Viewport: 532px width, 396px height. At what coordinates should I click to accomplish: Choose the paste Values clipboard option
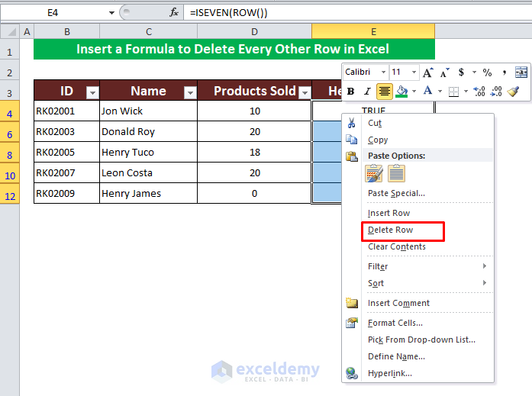396,173
